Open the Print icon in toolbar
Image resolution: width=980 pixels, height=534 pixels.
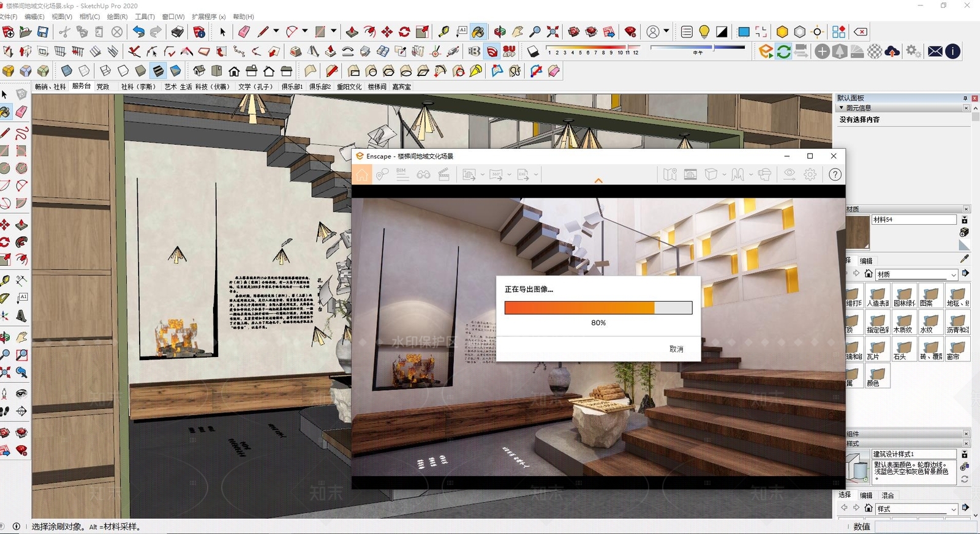pos(177,32)
